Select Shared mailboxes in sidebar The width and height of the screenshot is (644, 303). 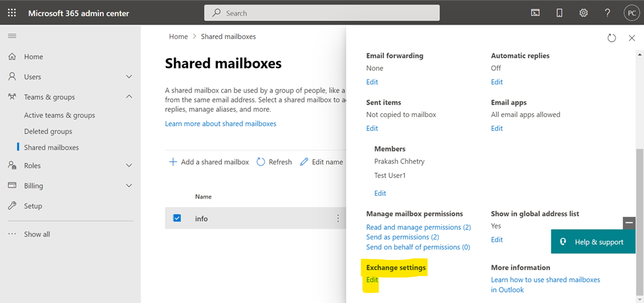tap(52, 147)
